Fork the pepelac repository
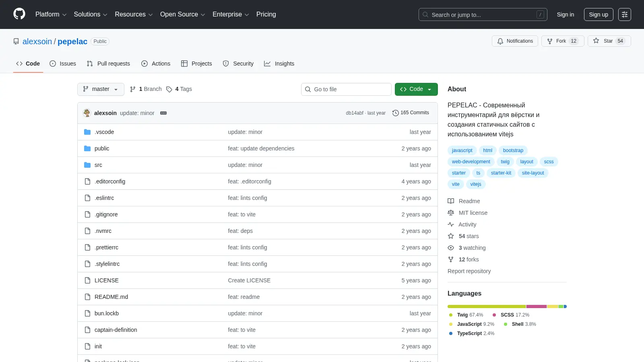644x362 pixels. point(562,41)
